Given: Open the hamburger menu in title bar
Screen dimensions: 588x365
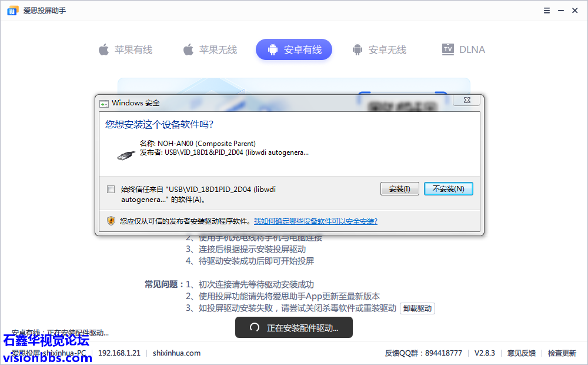Looking at the screenshot, I should (547, 11).
